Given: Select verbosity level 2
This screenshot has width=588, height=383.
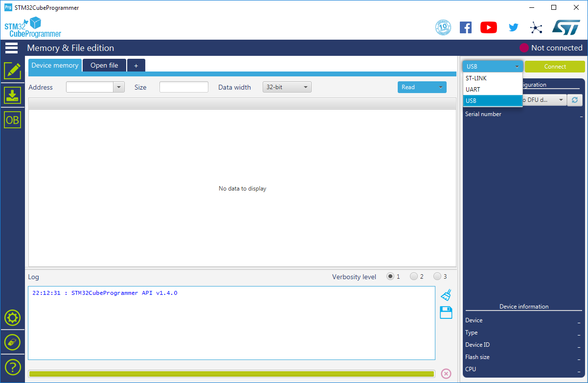Looking at the screenshot, I should coord(414,276).
